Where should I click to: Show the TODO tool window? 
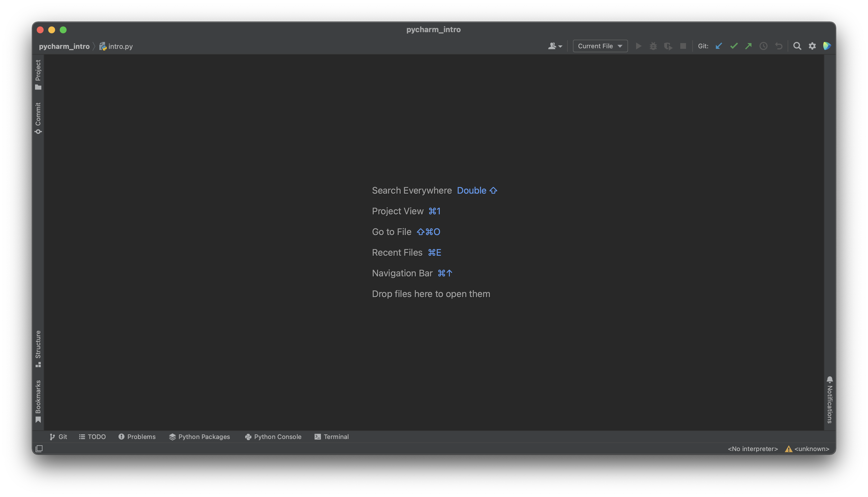tap(92, 437)
